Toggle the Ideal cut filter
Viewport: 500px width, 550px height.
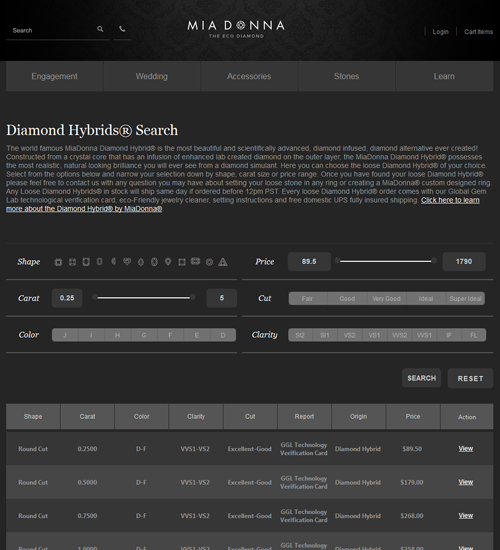coord(426,299)
